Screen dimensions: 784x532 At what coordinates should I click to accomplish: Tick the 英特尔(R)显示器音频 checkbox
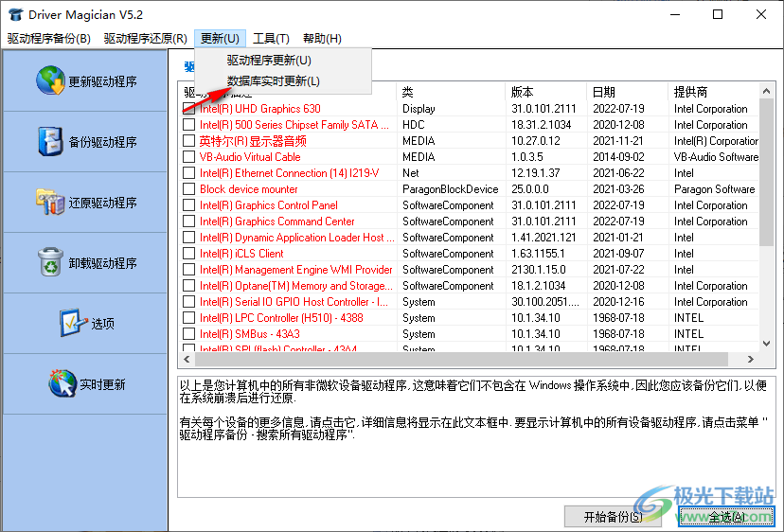coord(189,140)
